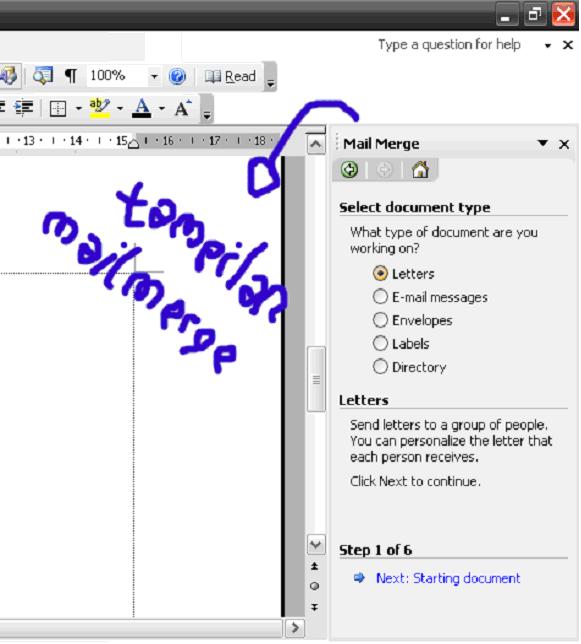This screenshot has width=581, height=644.
Task: Open Font Color dropdown arrow
Action: [162, 108]
